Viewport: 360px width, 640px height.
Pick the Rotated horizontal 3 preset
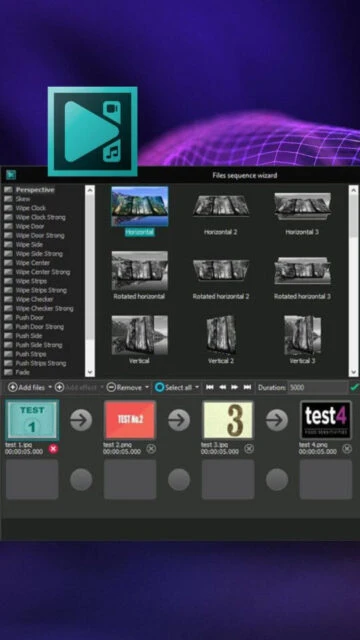click(302, 271)
